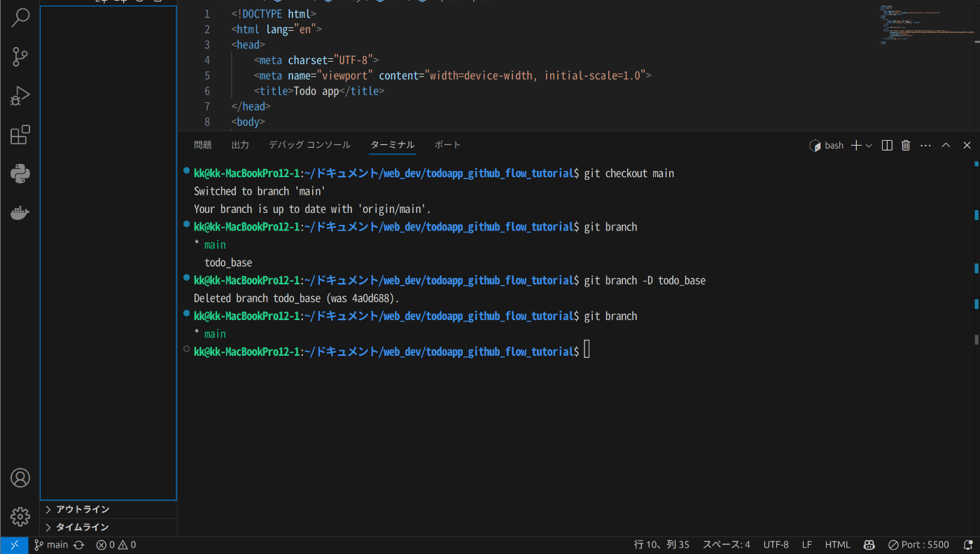Click line number 7 in gutter
This screenshot has height=554, width=980.
click(207, 106)
